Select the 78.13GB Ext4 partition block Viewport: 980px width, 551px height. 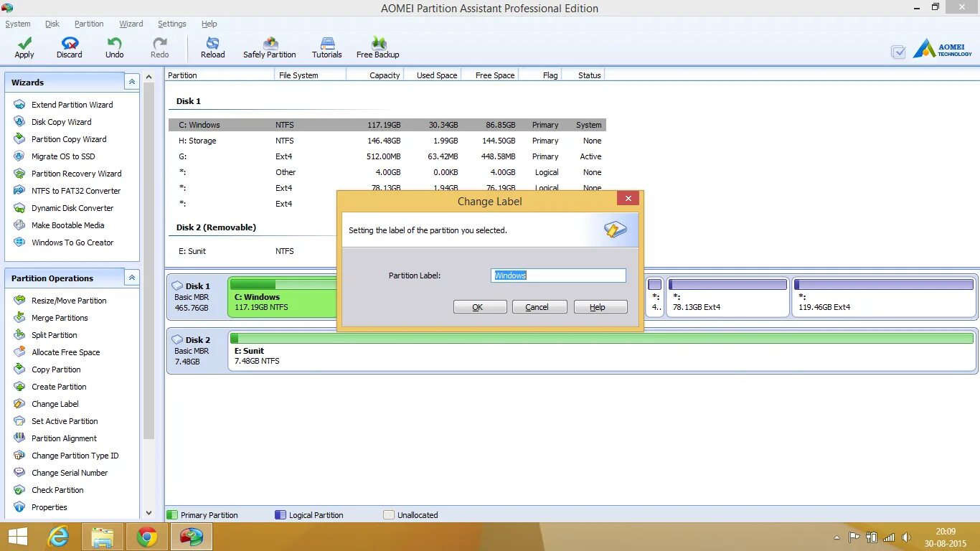pyautogui.click(x=727, y=297)
